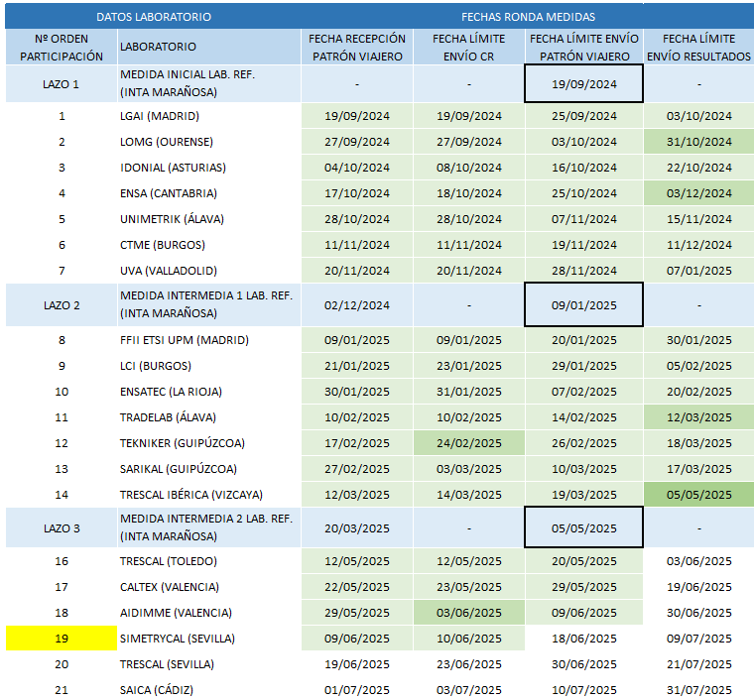Click the SAICA (CÁDIZ) laboratory cell
This screenshot has width=754, height=700.
pos(209,690)
